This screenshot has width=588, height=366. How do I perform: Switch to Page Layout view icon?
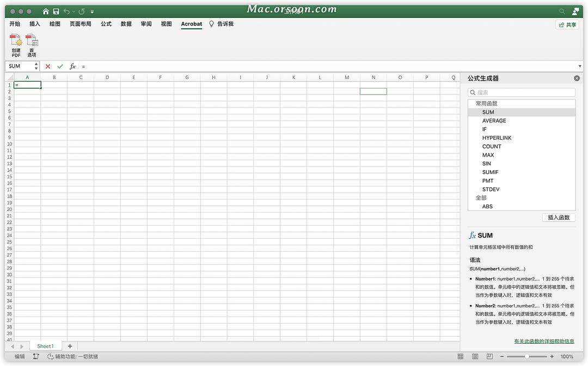(475, 357)
